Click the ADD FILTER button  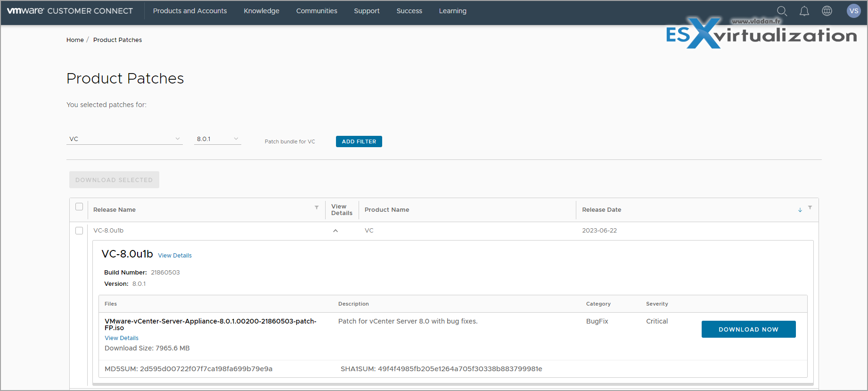pos(359,141)
